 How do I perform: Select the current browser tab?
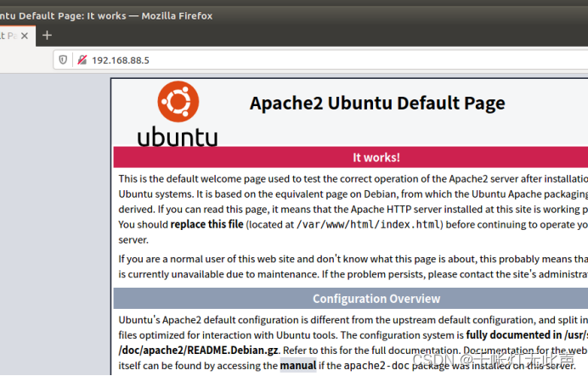18,36
